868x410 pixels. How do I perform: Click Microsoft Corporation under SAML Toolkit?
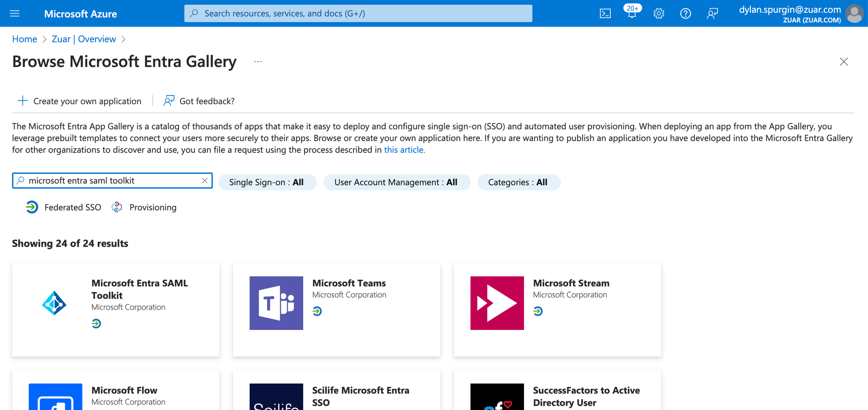128,307
